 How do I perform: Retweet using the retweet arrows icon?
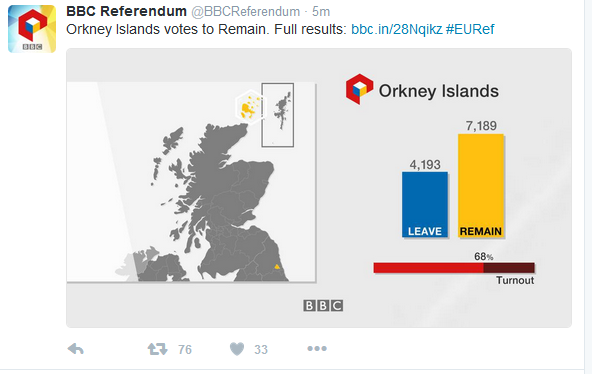tap(157, 349)
